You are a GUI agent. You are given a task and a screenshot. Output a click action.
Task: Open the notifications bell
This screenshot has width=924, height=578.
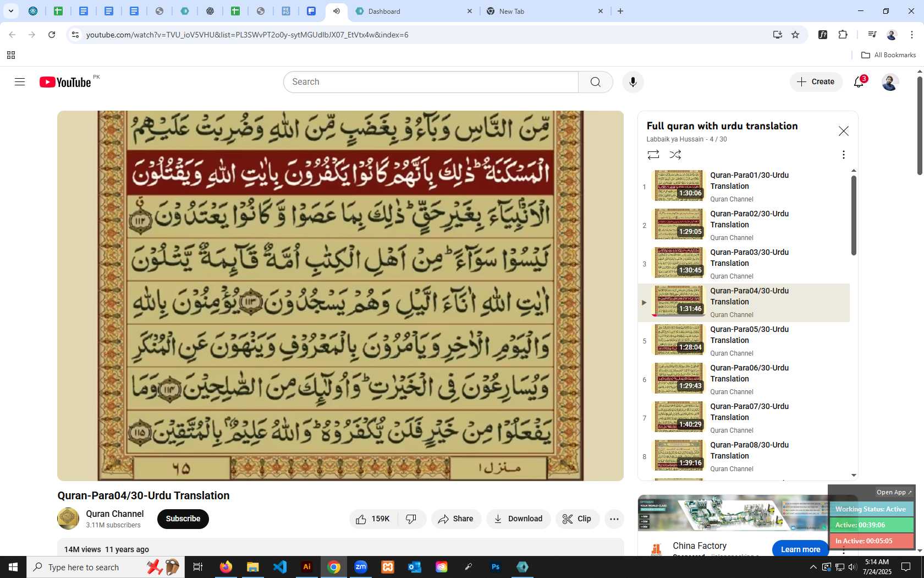(859, 82)
